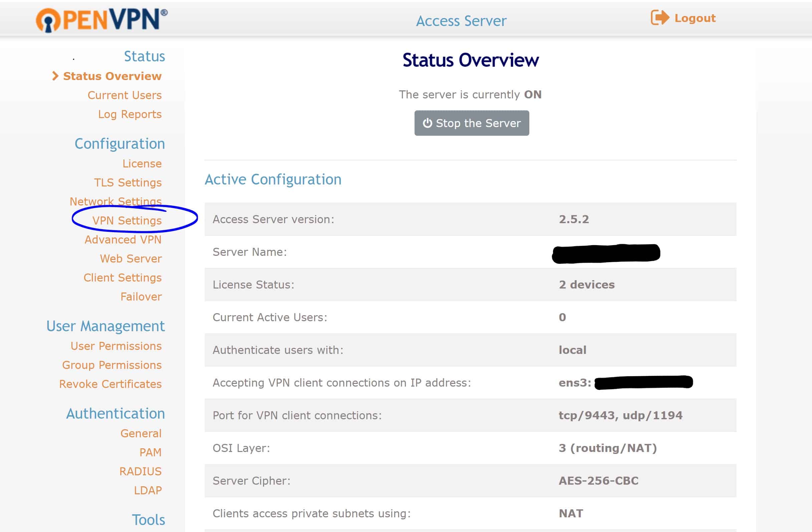Go to Client Settings
This screenshot has width=812, height=532.
pyautogui.click(x=122, y=278)
